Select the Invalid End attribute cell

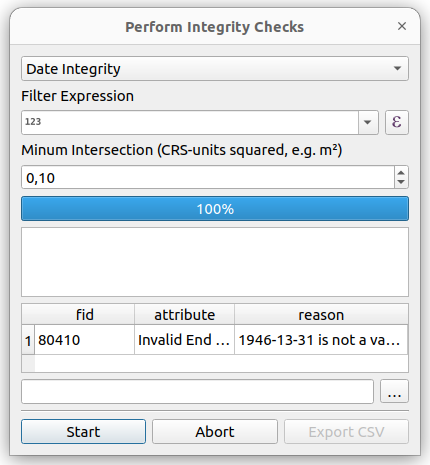(x=185, y=340)
